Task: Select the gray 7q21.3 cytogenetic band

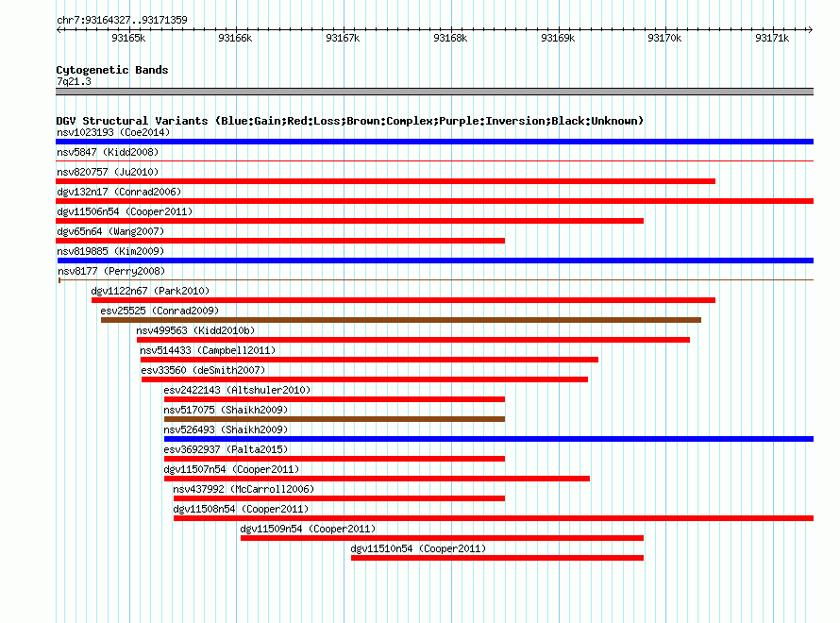Action: point(434,92)
